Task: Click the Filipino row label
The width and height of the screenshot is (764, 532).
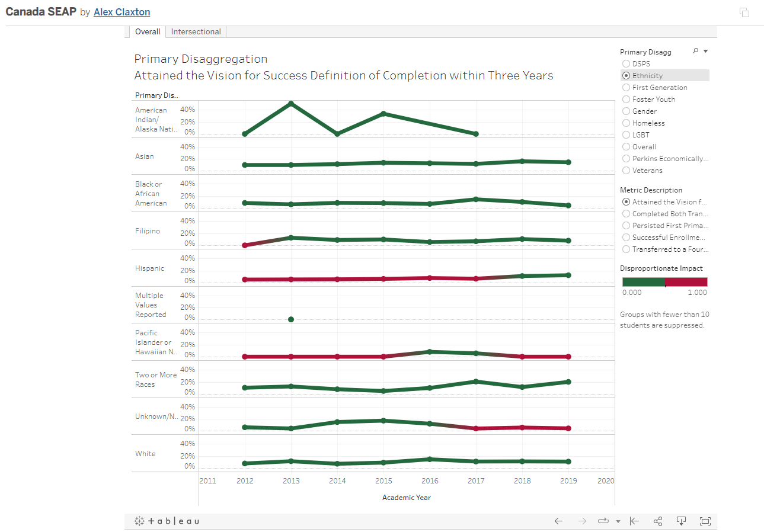Action: 148,231
